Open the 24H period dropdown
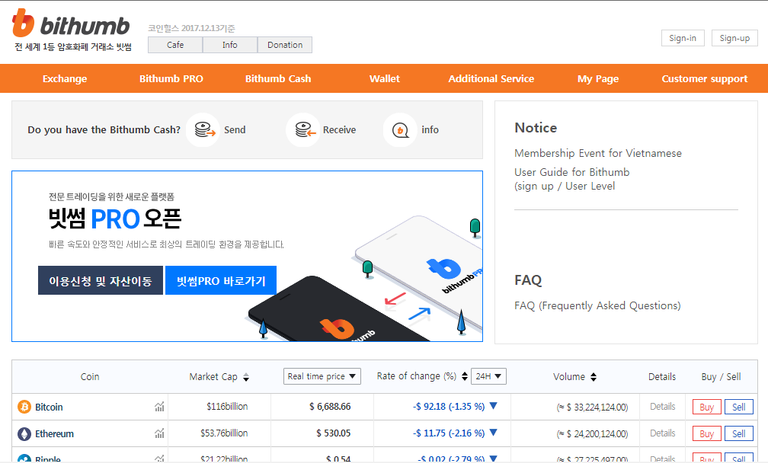 click(488, 376)
